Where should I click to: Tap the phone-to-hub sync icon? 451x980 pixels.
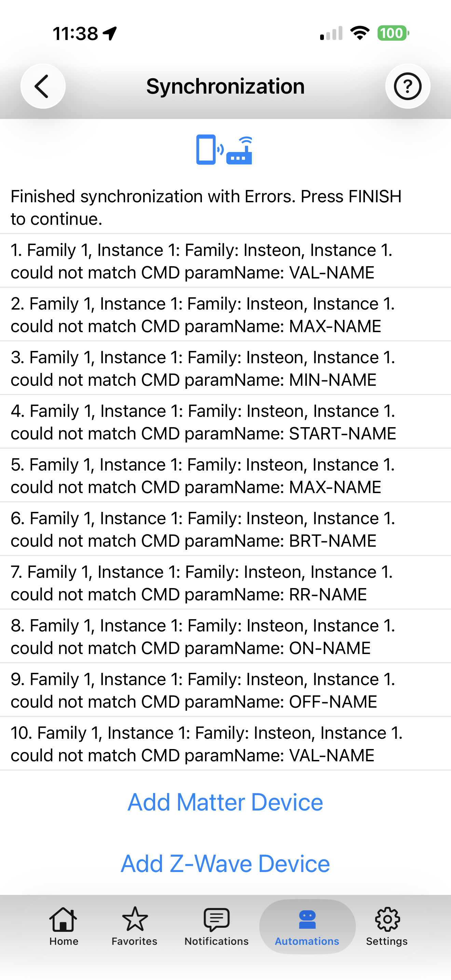(x=224, y=150)
